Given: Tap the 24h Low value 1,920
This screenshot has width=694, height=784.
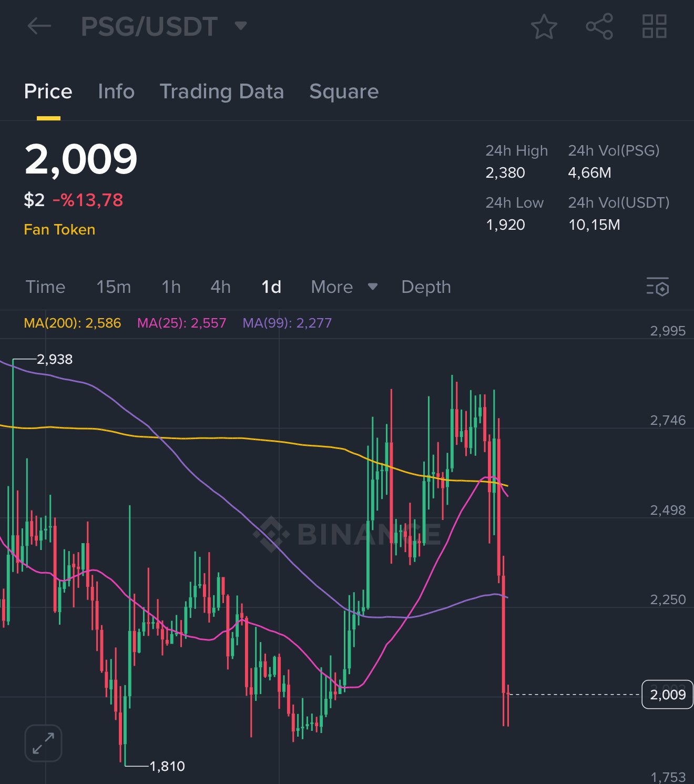Looking at the screenshot, I should [505, 225].
